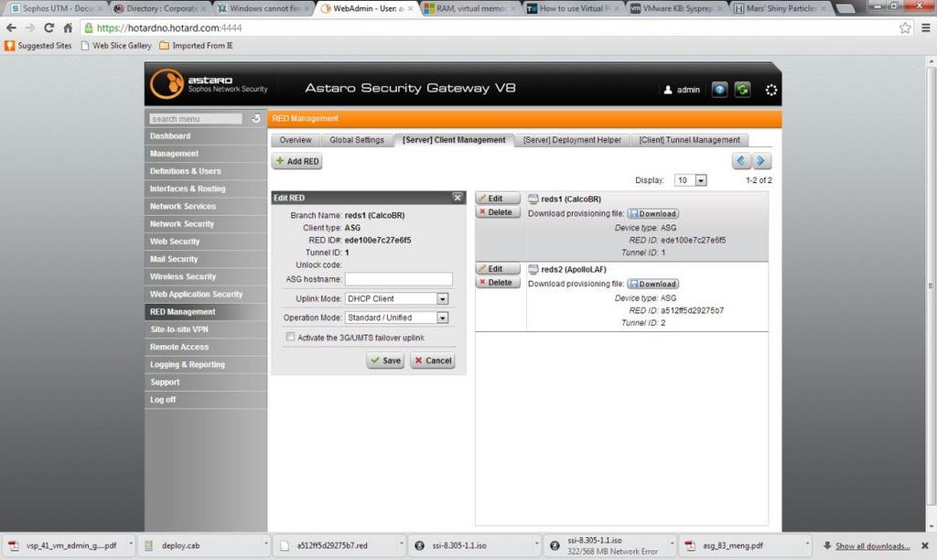
Task: Reload the browser page
Action: (x=49, y=27)
